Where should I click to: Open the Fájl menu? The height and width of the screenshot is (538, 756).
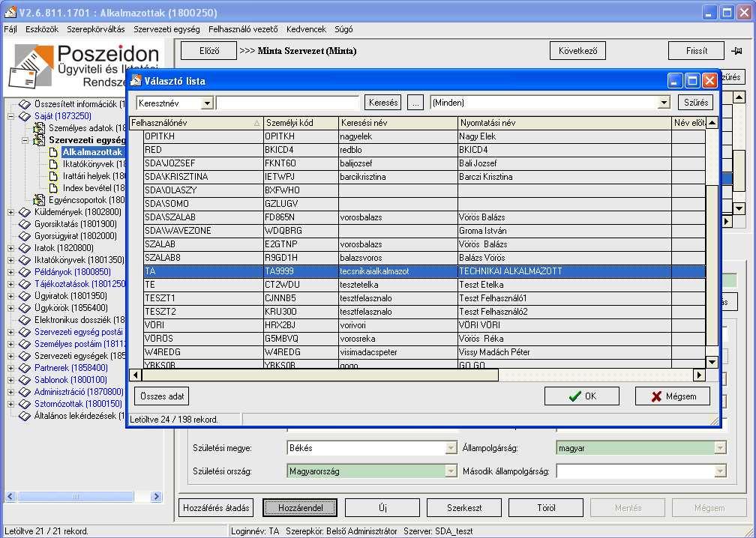coord(10,29)
